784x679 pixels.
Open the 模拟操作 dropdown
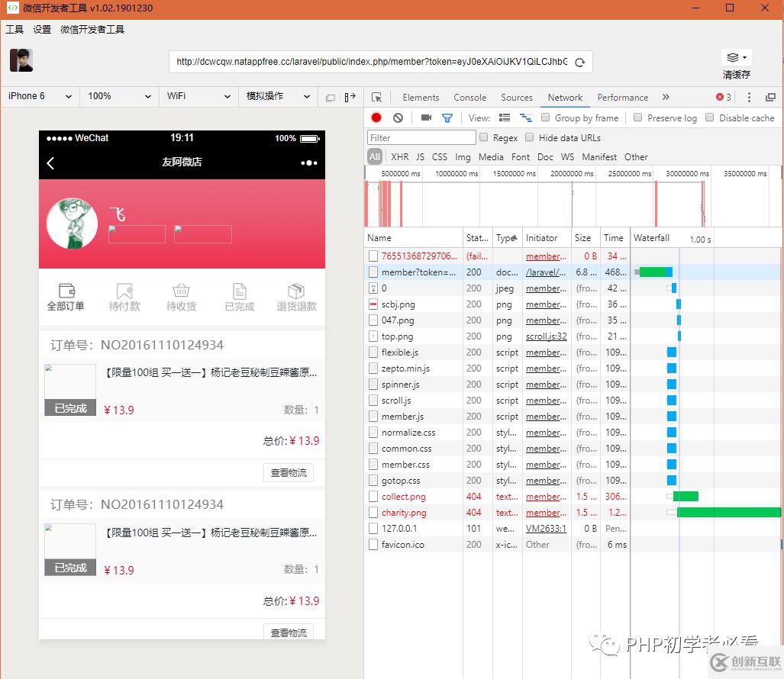pos(278,96)
